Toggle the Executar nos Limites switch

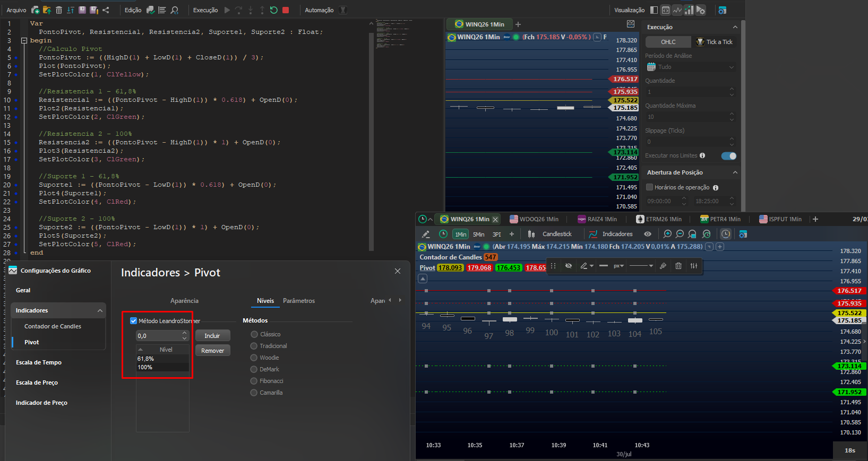[x=729, y=156]
